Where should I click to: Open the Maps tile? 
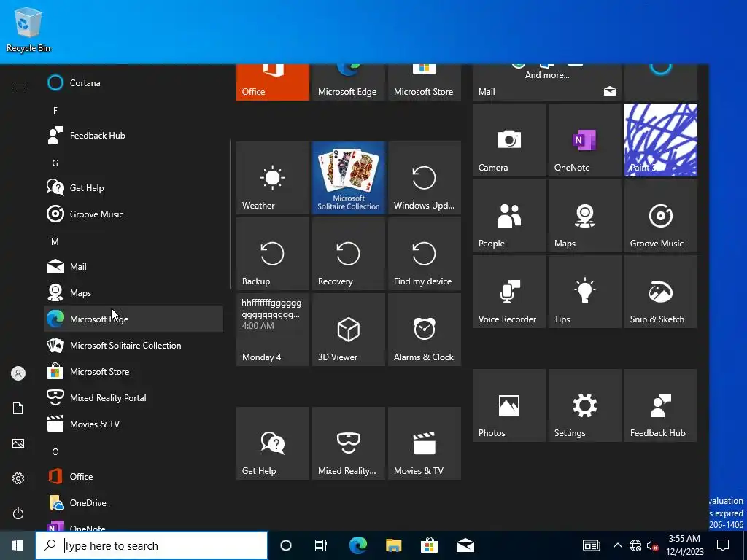coord(584,216)
